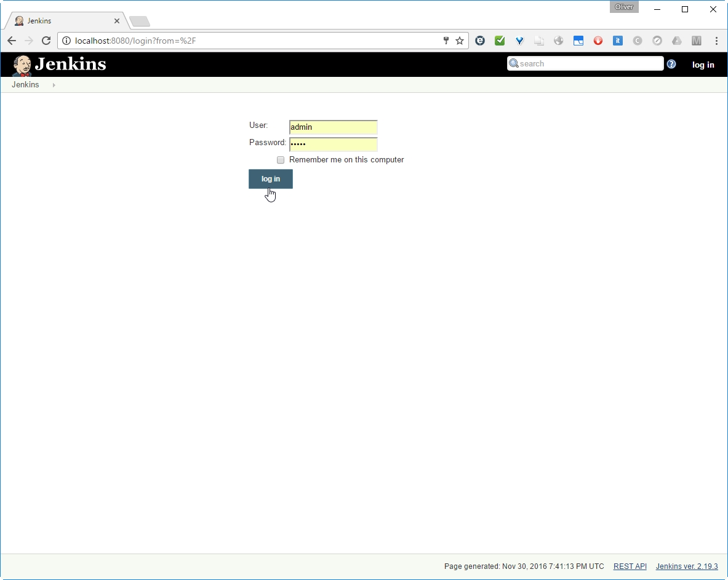Expand the Jenkins breadcrumb arrow
728x580 pixels.
(x=54, y=85)
